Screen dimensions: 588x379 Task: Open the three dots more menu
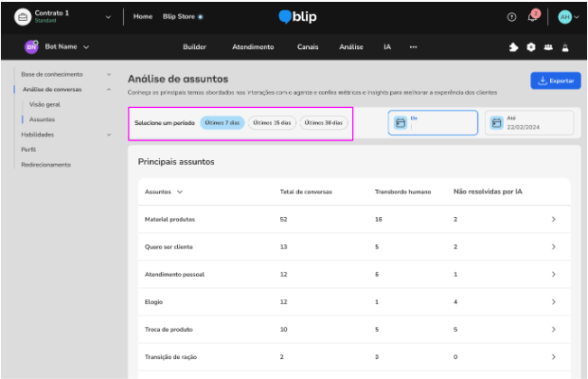(413, 47)
